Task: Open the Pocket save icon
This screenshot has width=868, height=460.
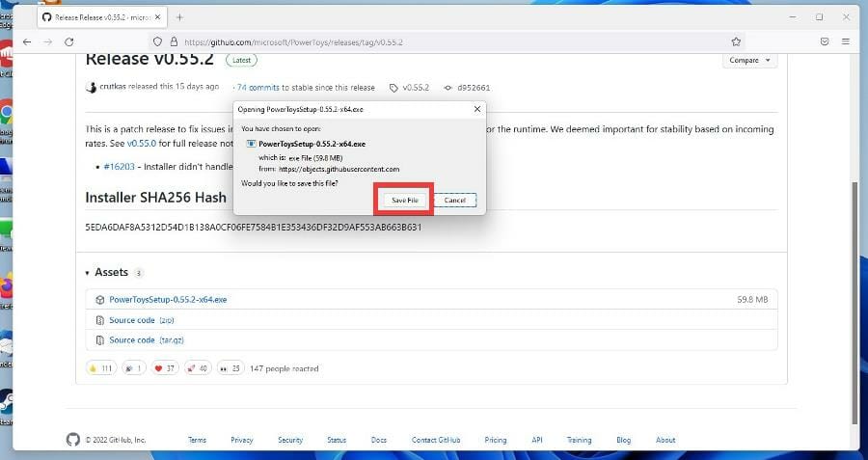Action: coord(825,42)
